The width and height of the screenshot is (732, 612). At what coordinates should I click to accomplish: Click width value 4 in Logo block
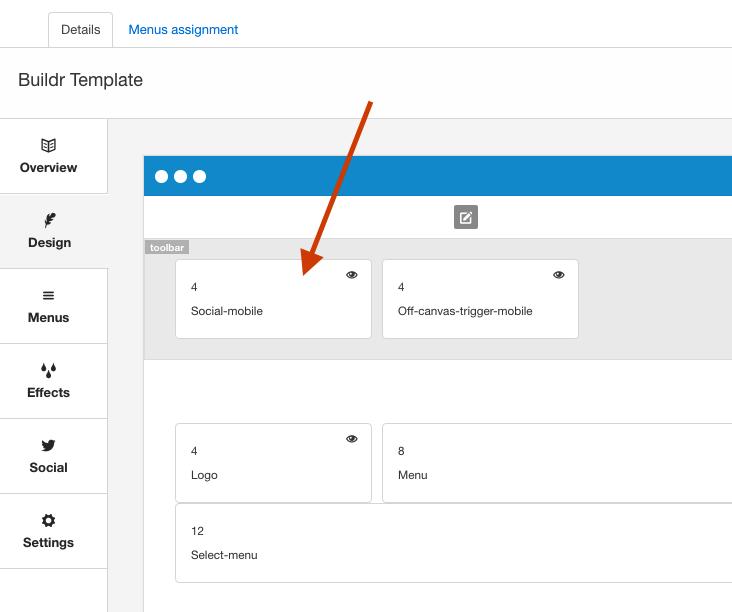[x=194, y=451]
